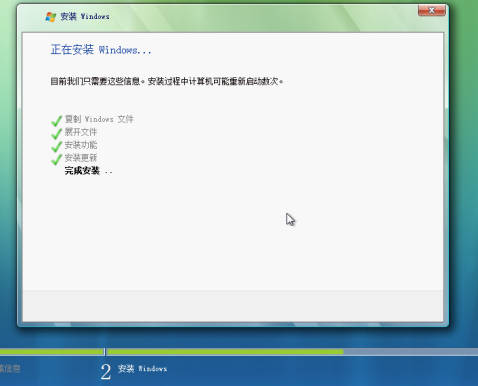
Task: Click the Windows flag logo in title bar
Action: coord(51,17)
